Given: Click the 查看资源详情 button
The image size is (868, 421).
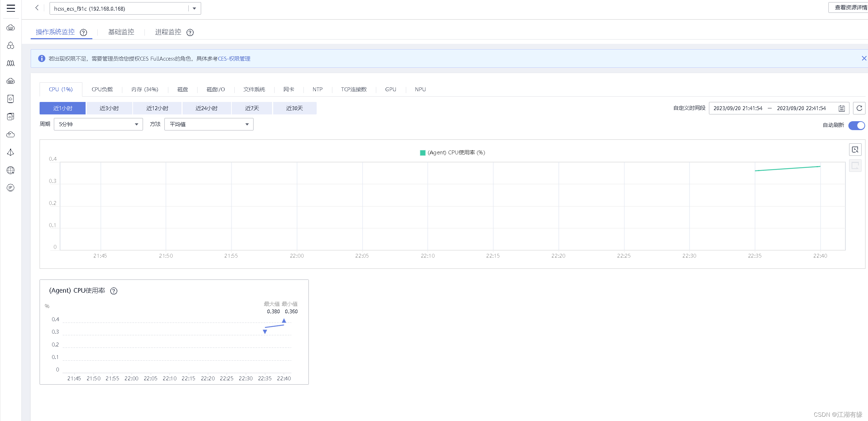Looking at the screenshot, I should [x=850, y=7].
